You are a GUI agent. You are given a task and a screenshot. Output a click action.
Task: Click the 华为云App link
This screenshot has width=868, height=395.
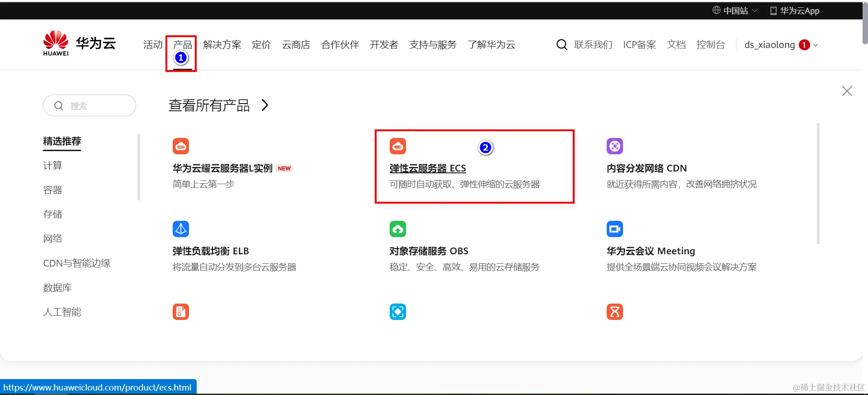pyautogui.click(x=799, y=10)
